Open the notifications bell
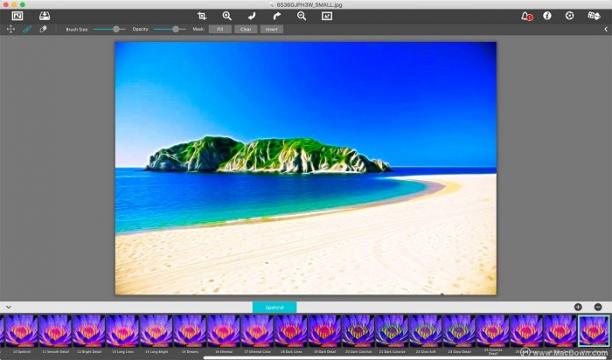 point(527,16)
